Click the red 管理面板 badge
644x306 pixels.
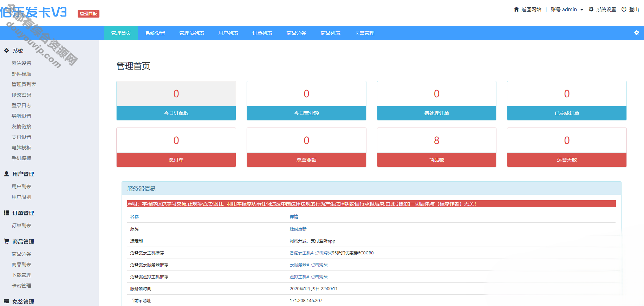click(89, 14)
